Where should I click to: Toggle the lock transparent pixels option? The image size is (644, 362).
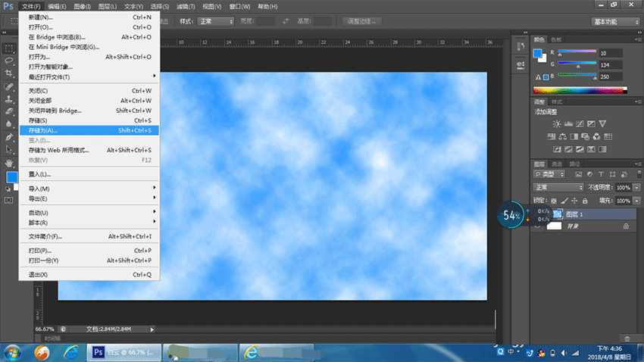pyautogui.click(x=554, y=200)
